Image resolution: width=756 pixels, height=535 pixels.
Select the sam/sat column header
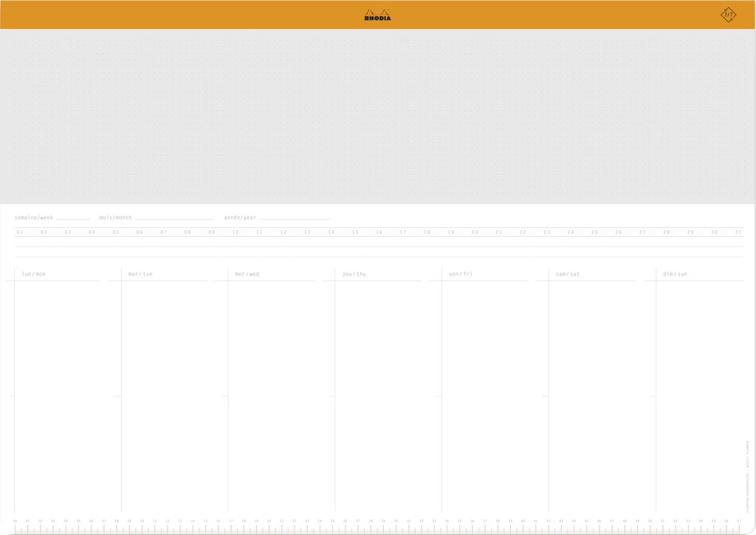point(568,273)
